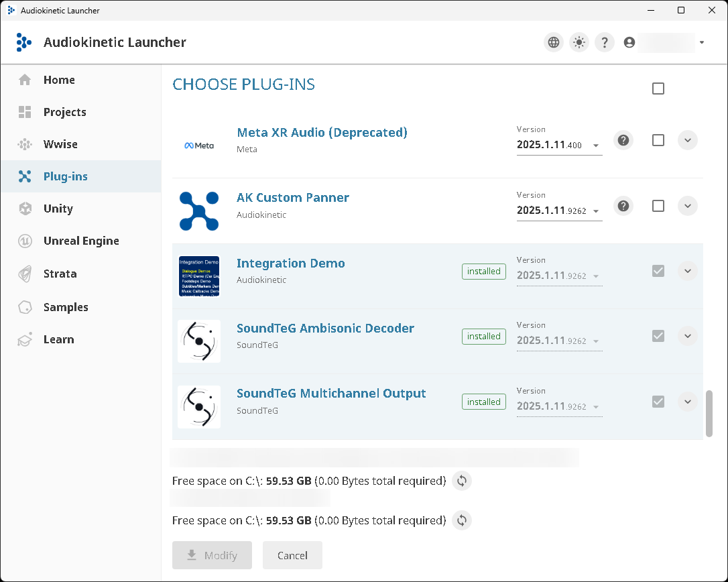The height and width of the screenshot is (582, 728).
Task: Click the Modify button
Action: (213, 555)
